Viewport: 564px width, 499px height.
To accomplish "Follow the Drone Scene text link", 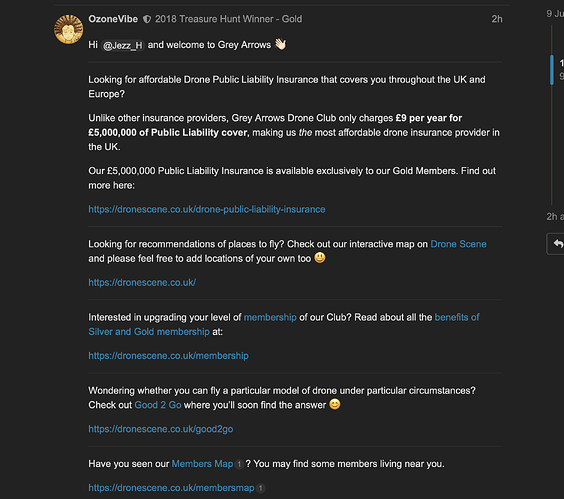I will [x=458, y=244].
